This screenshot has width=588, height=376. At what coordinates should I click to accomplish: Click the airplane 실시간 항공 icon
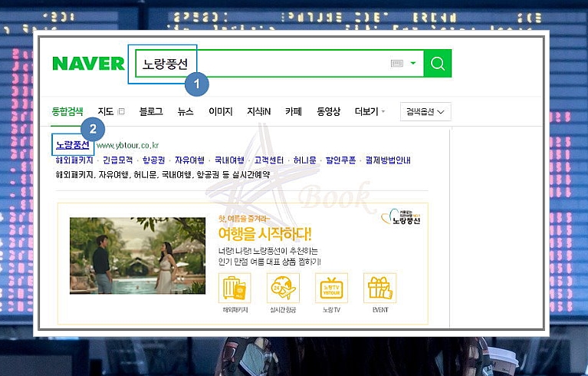click(x=283, y=289)
